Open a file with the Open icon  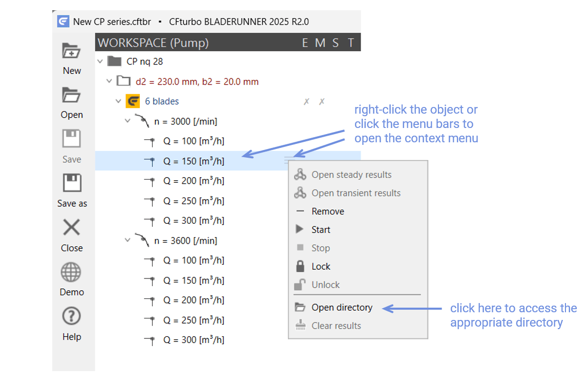[x=71, y=95]
